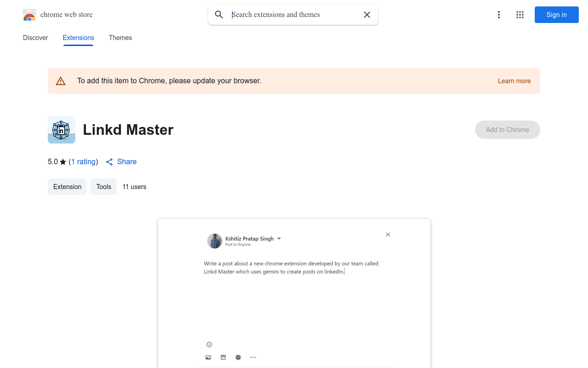Click the celebrate badge icon in screenshot
This screenshot has width=588, height=368.
(238, 357)
